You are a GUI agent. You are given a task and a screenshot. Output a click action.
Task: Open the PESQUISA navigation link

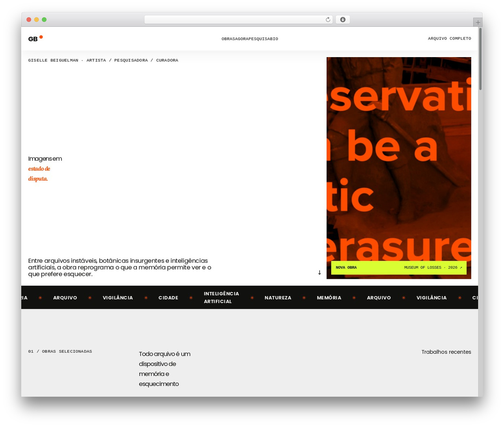coord(258,39)
